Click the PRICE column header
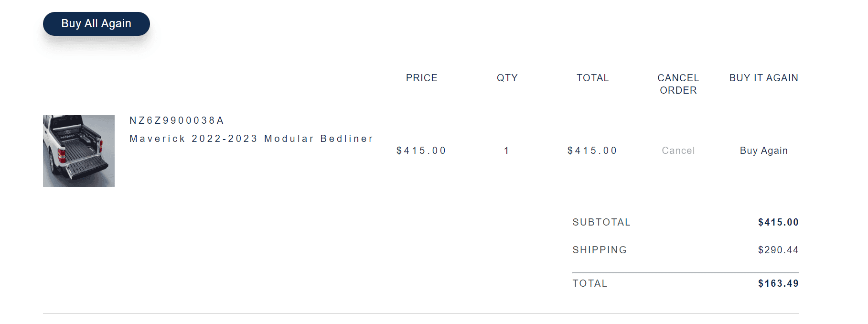This screenshot has width=868, height=324. pos(421,78)
